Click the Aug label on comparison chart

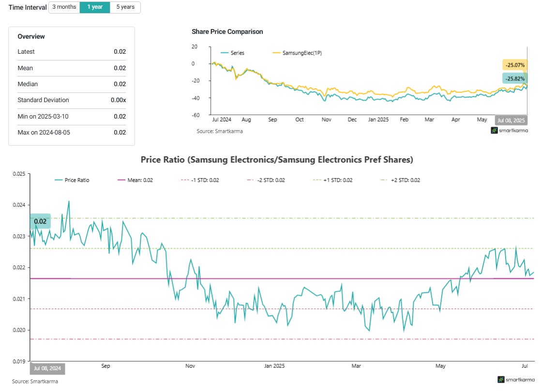pos(246,120)
